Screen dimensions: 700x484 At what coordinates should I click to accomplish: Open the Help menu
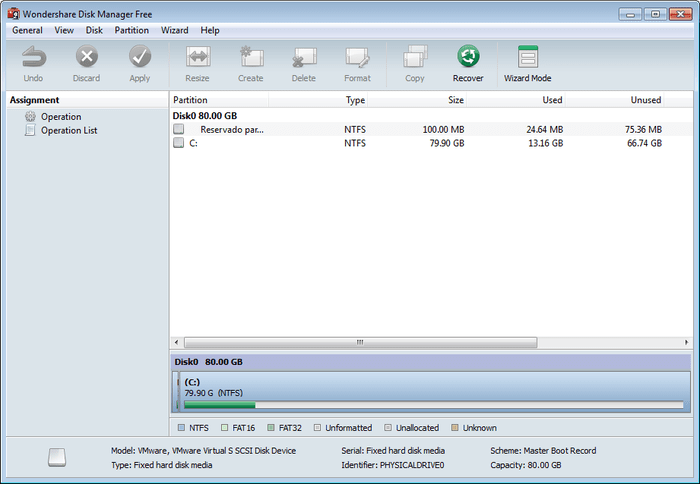[210, 30]
